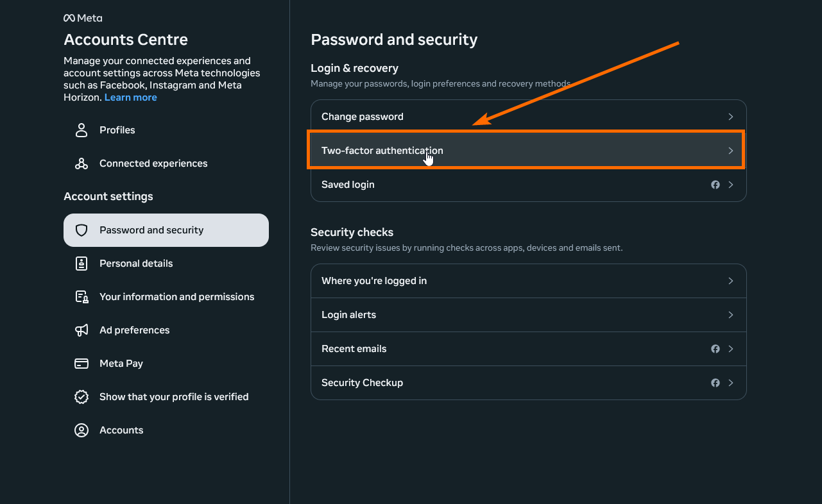Open Meta Pay settings label
Image resolution: width=822 pixels, height=504 pixels.
(121, 364)
